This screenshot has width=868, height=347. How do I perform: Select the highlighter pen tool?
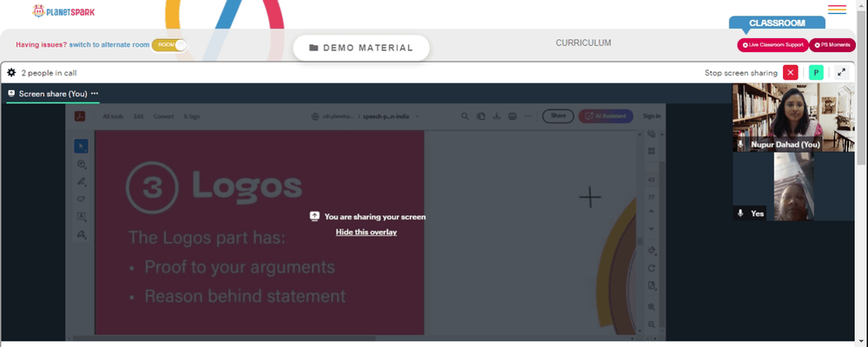pos(81,181)
